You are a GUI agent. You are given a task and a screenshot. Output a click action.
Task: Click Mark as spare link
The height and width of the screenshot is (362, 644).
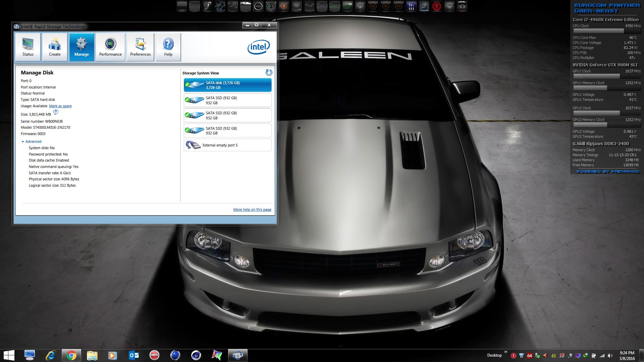pyautogui.click(x=60, y=106)
